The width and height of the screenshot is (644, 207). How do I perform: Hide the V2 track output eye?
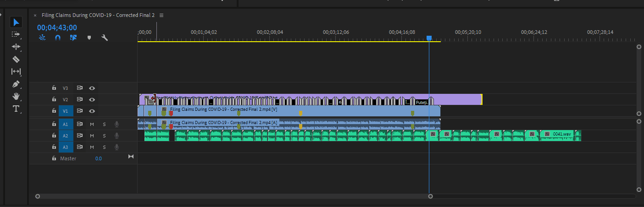pyautogui.click(x=92, y=99)
